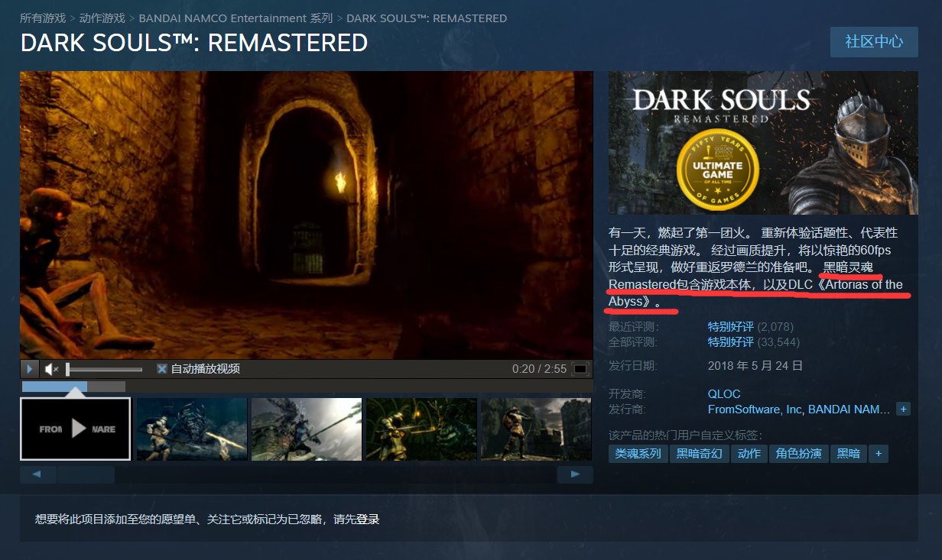Click the 登录 login link

pyautogui.click(x=368, y=520)
